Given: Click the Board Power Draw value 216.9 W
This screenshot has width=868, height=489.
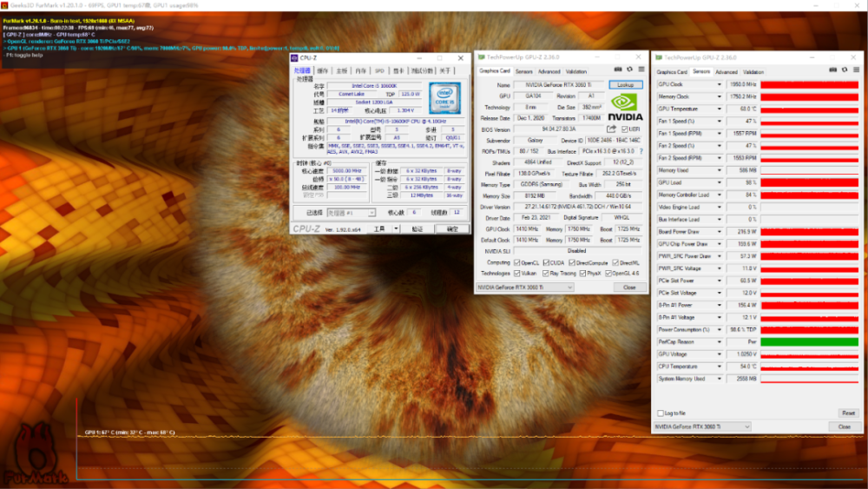Looking at the screenshot, I should 742,232.
